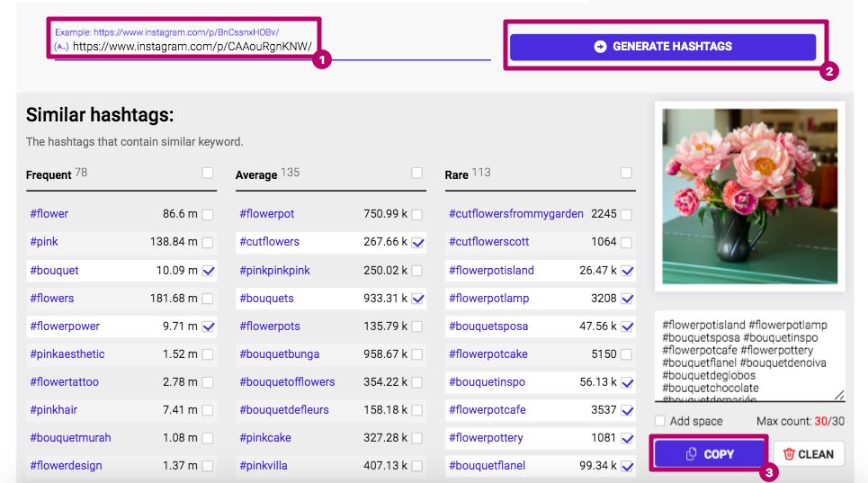Image resolution: width=868 pixels, height=483 pixels.
Task: Uncheck the #bouquet hashtag checkbox
Action: pos(209,270)
